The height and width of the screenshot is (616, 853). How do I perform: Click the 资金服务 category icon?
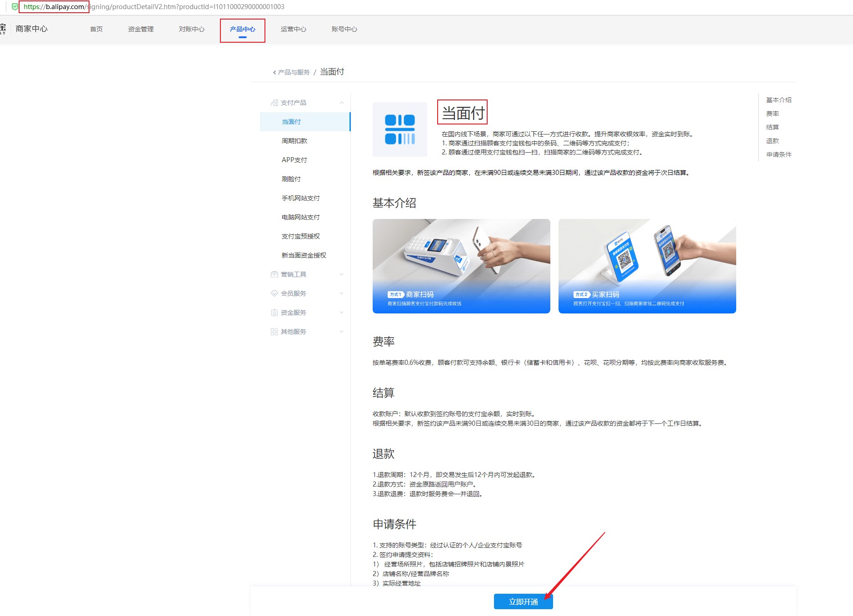pos(274,313)
